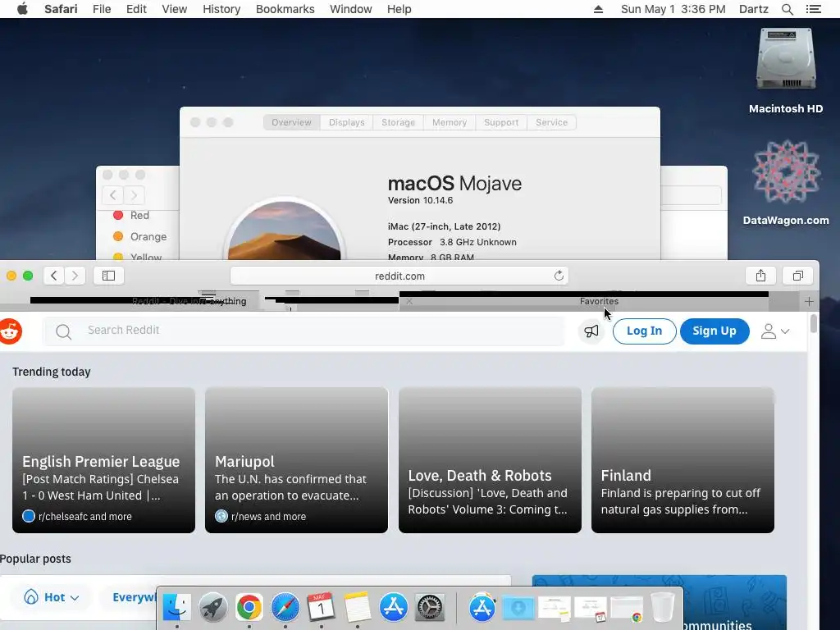Expand the Reddit user account dropdown

(775, 331)
